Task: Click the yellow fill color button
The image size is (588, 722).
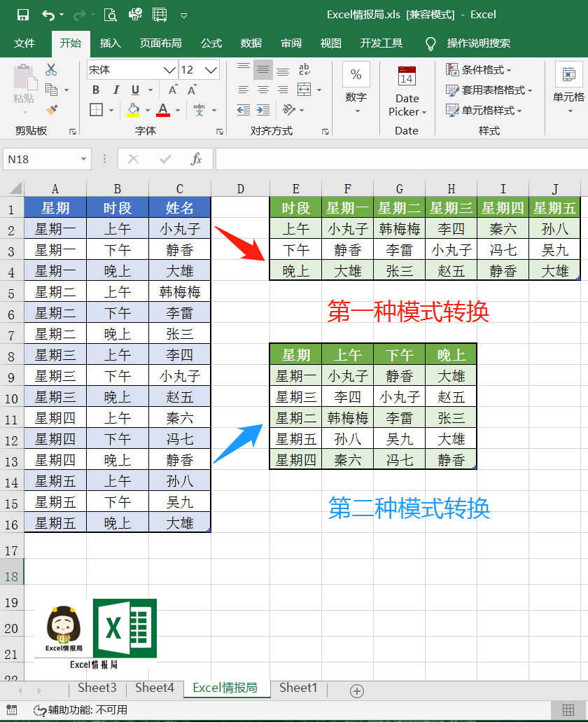Action: [132, 110]
